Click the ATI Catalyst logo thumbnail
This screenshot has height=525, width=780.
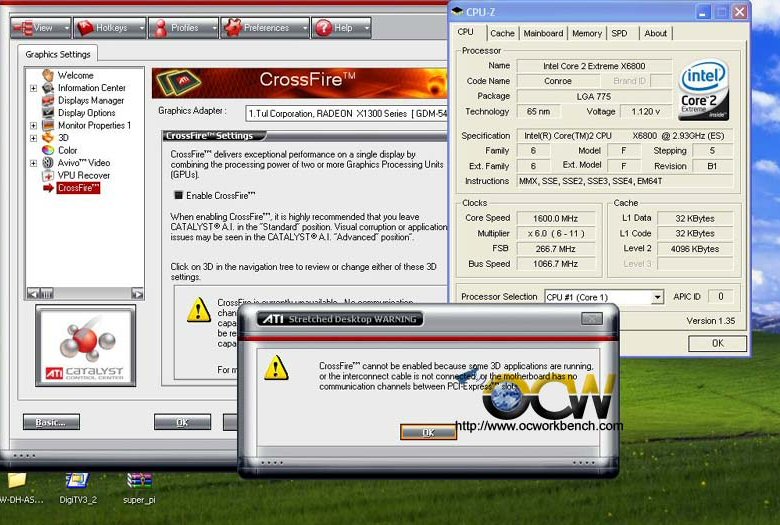pos(85,346)
